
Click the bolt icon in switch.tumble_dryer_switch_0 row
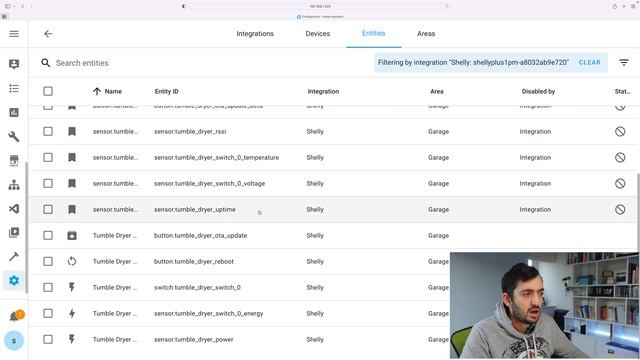click(x=72, y=287)
